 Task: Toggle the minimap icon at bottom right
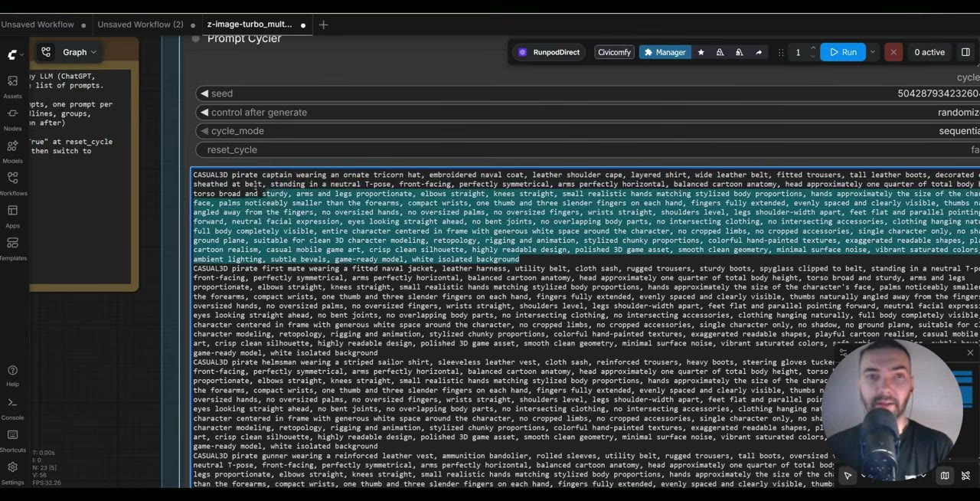pyautogui.click(x=945, y=476)
